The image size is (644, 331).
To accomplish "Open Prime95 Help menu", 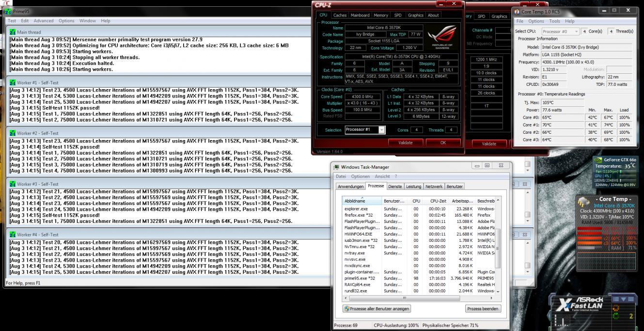I will (x=106, y=21).
